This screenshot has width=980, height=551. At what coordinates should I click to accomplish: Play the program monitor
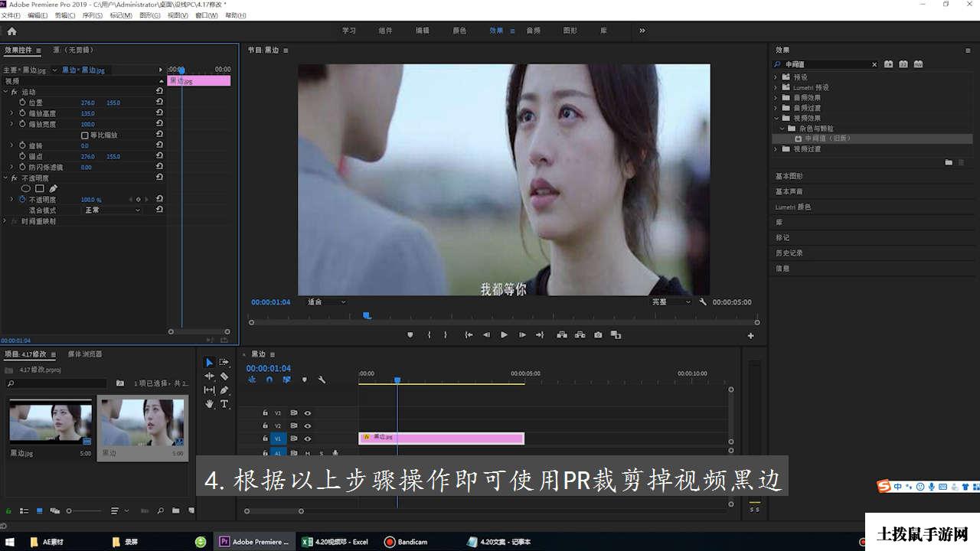pos(504,334)
